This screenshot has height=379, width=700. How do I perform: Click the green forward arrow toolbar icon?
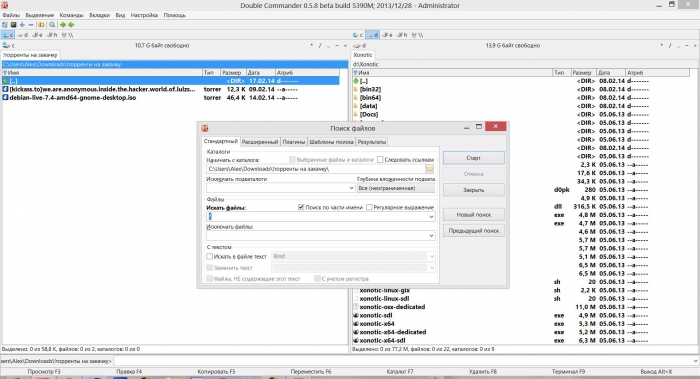coord(71,25)
